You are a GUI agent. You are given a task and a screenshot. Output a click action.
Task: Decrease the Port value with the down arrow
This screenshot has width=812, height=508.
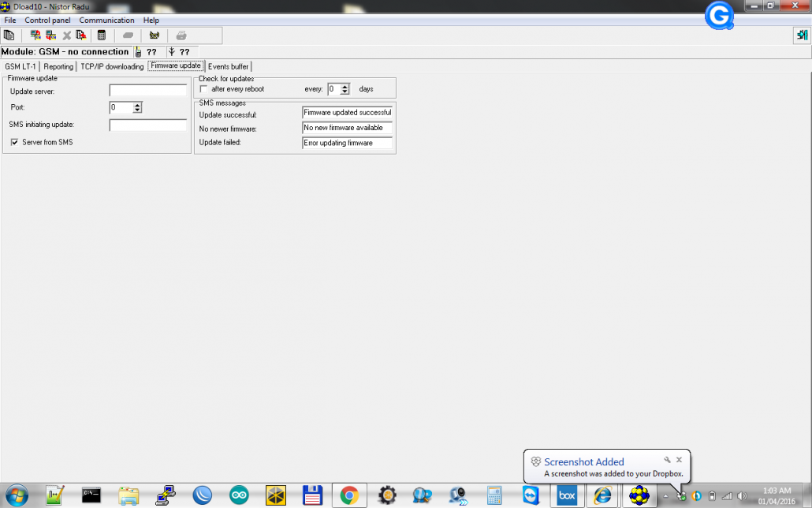tap(137, 110)
